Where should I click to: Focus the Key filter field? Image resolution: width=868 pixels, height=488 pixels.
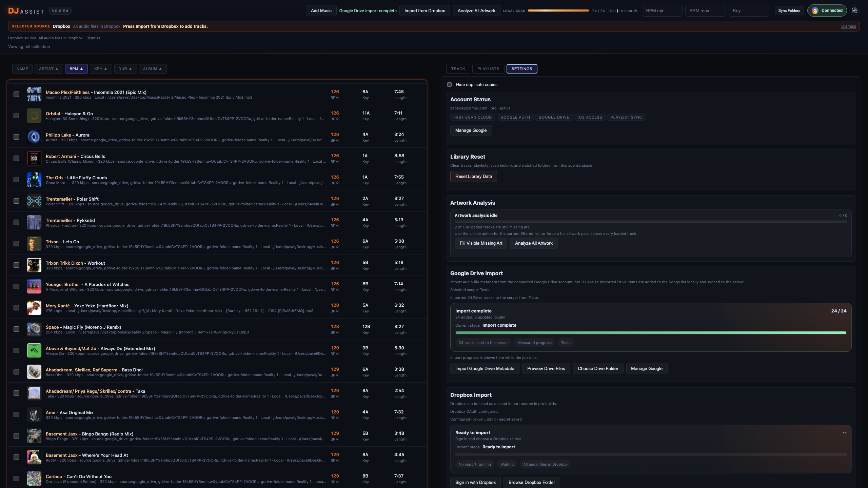coord(749,11)
